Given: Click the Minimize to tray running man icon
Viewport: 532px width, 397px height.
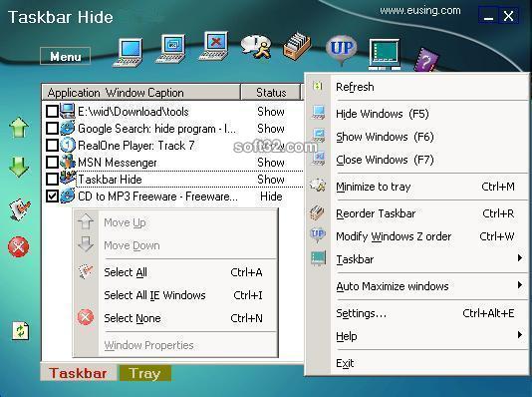Looking at the screenshot, I should click(256, 47).
